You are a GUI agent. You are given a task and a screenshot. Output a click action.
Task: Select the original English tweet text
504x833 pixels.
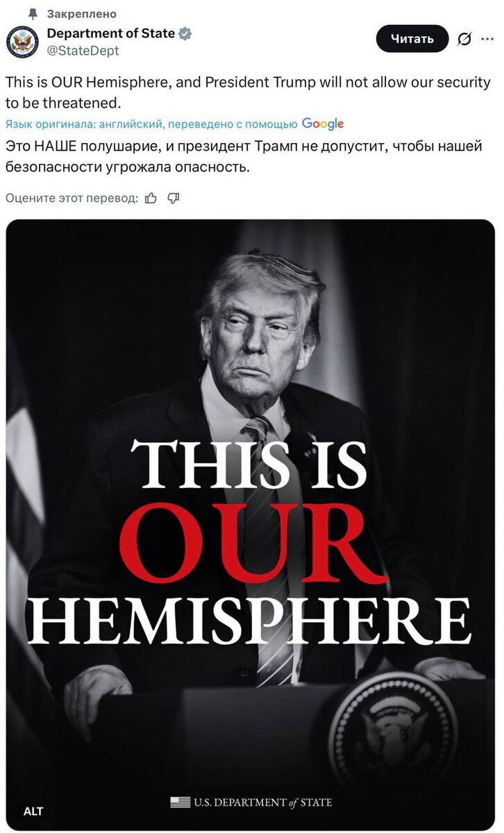click(248, 92)
